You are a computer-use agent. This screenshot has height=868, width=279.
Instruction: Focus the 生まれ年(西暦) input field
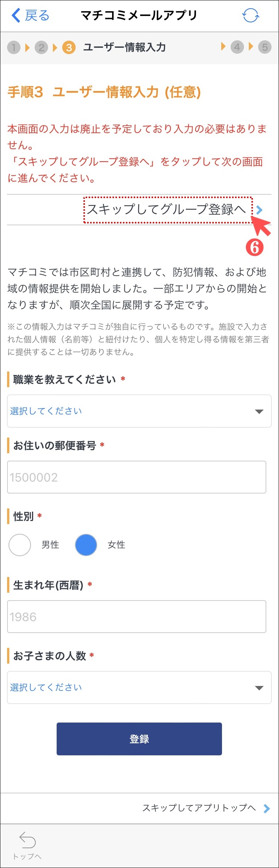point(137,617)
